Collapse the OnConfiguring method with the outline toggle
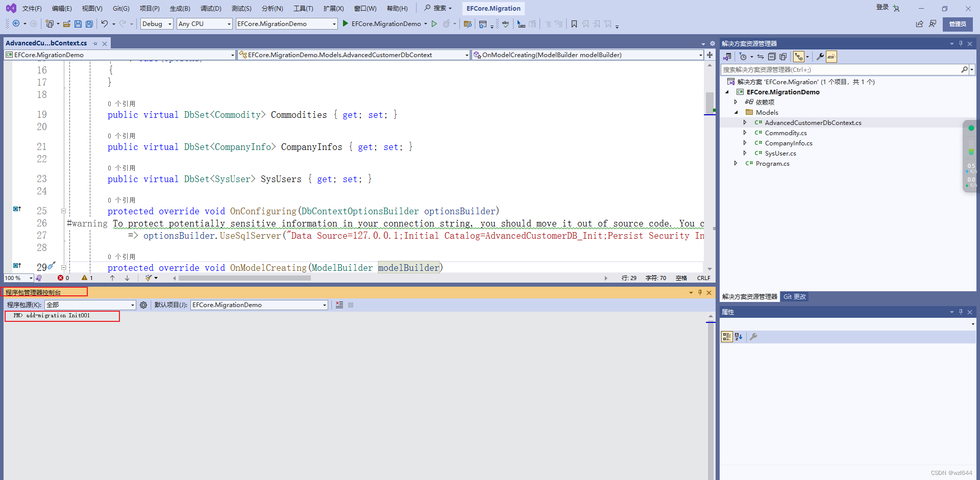This screenshot has width=980, height=480. (63, 210)
